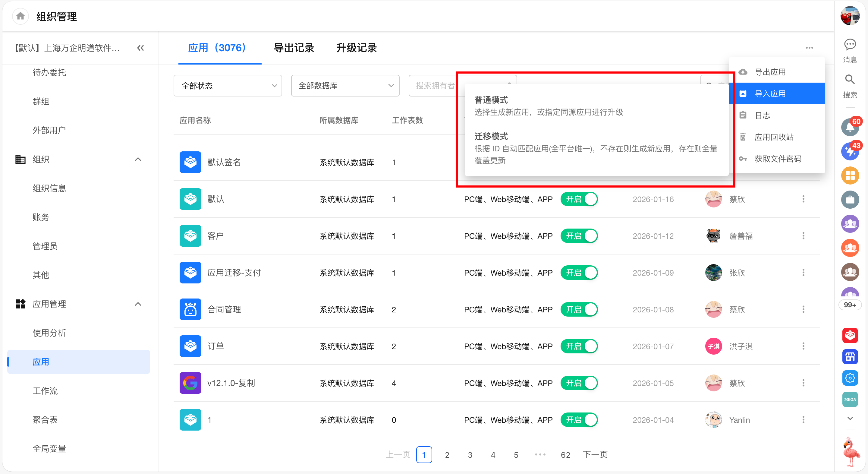Screen dimensions: 868x474
Task: Open row actions for 订单 app
Action: (803, 346)
